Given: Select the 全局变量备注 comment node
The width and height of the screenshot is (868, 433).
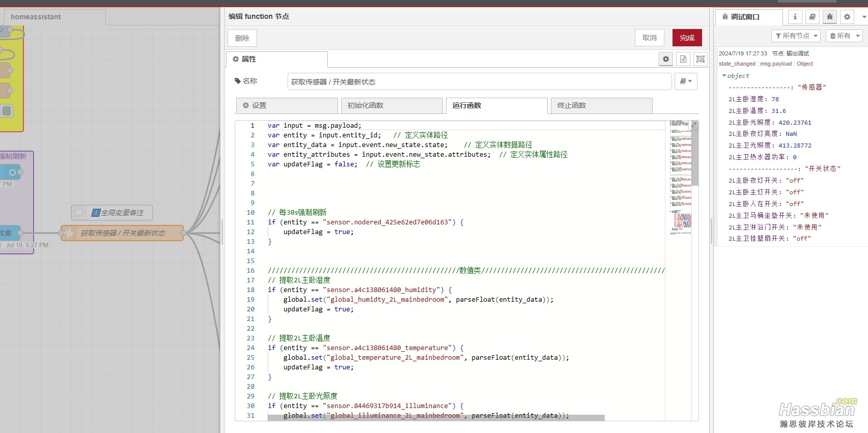Looking at the screenshot, I should pos(112,213).
